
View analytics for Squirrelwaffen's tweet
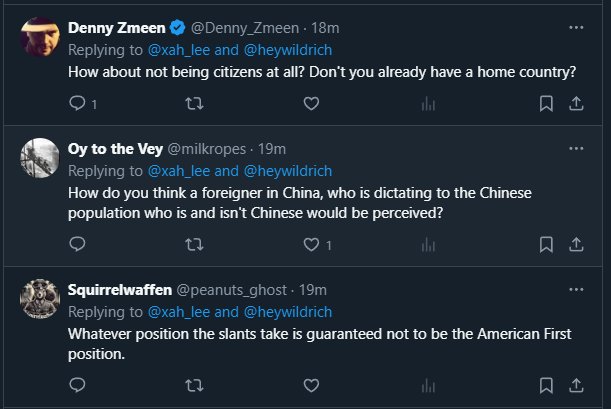pos(428,384)
